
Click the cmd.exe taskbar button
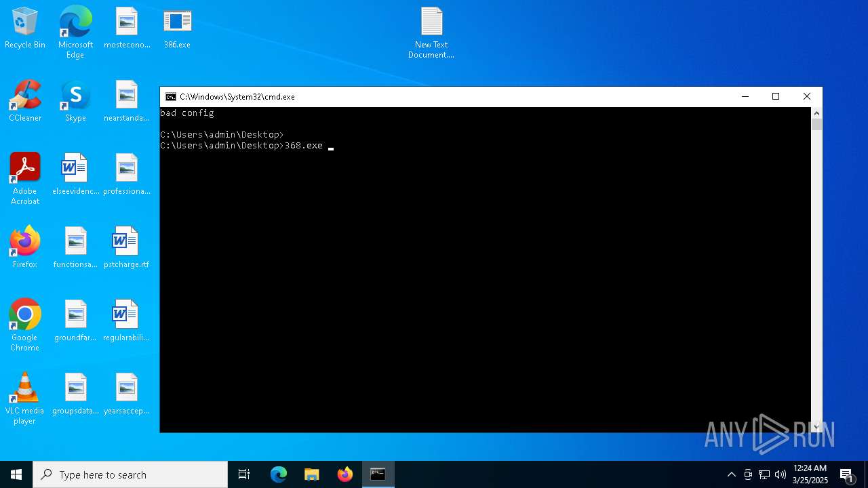[378, 474]
